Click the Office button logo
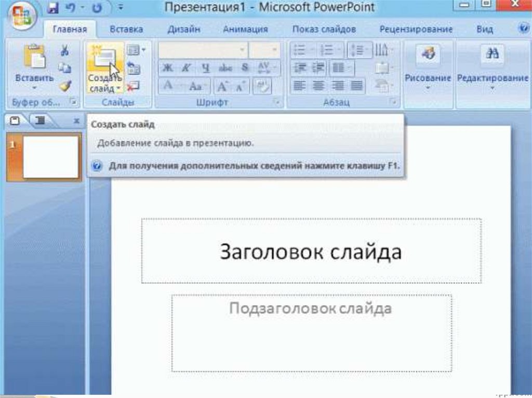The width and height of the screenshot is (532, 398). click(22, 15)
